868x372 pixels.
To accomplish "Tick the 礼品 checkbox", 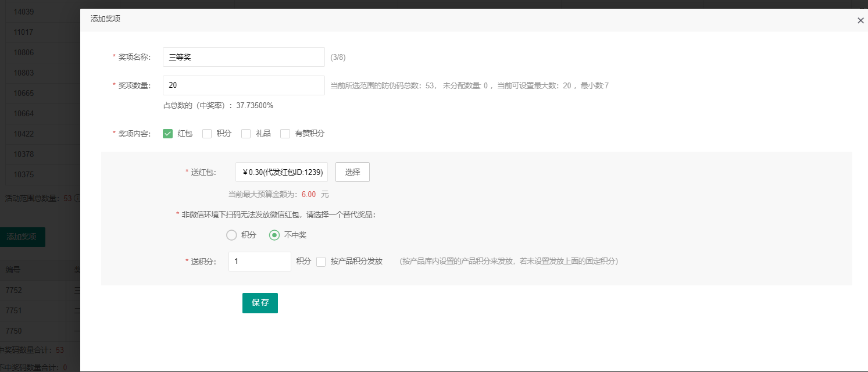I will point(246,134).
